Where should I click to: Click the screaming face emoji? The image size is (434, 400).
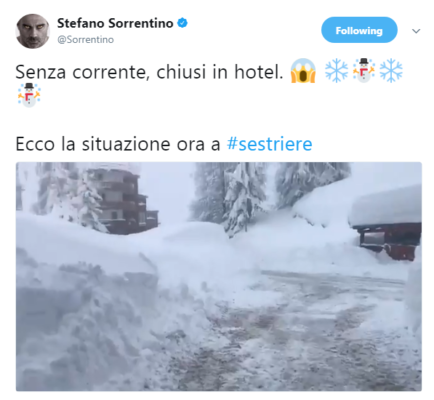click(x=303, y=71)
